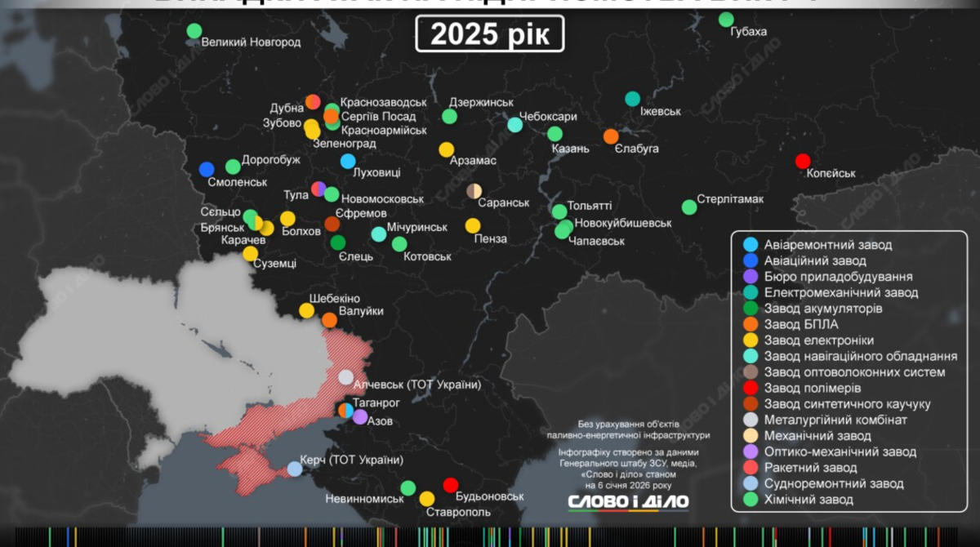Screen dimensions: 980x547
Task: Click the Завод БПЛА legend color dot
Action: click(x=751, y=324)
